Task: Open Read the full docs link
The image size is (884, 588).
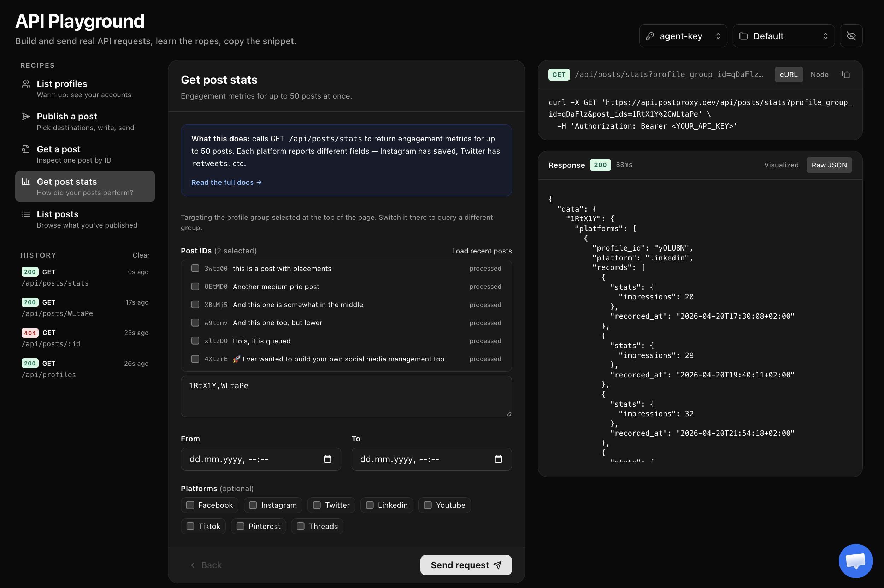Action: pyautogui.click(x=226, y=182)
